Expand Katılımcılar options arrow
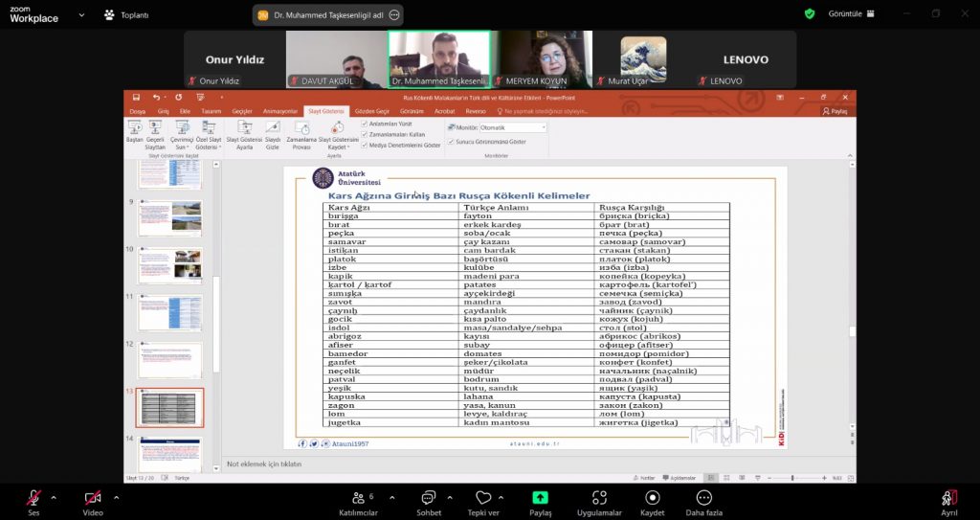This screenshot has width=980, height=520. 391,498
